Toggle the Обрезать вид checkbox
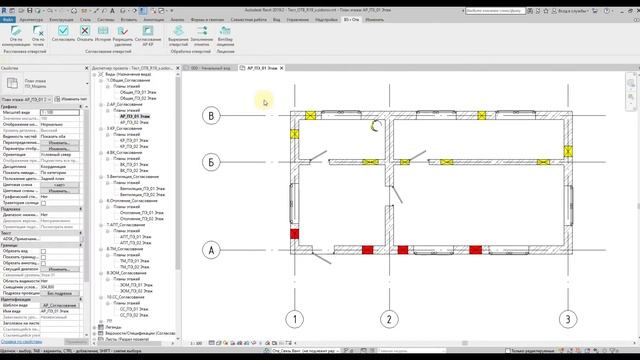 point(44,251)
